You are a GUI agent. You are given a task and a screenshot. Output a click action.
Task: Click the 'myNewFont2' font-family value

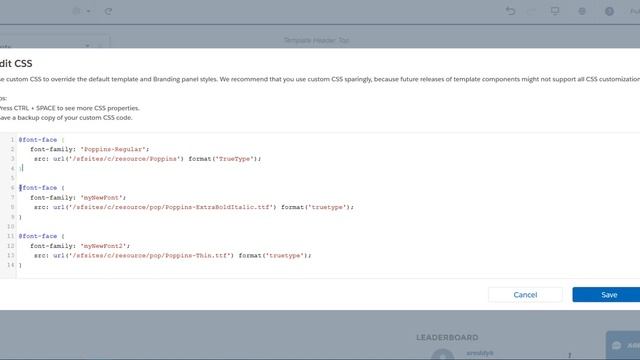(x=103, y=246)
